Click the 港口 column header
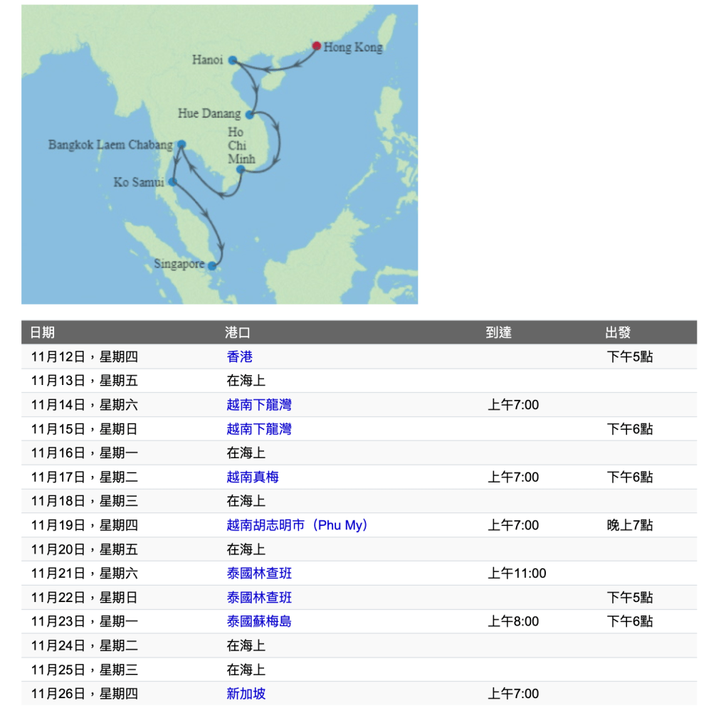The width and height of the screenshot is (726, 728). 238,332
